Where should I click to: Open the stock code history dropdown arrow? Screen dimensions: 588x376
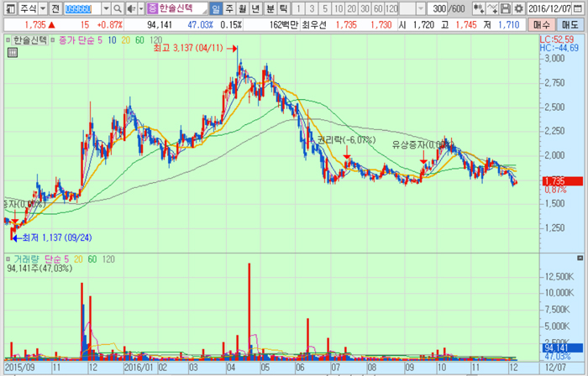pyautogui.click(x=106, y=8)
